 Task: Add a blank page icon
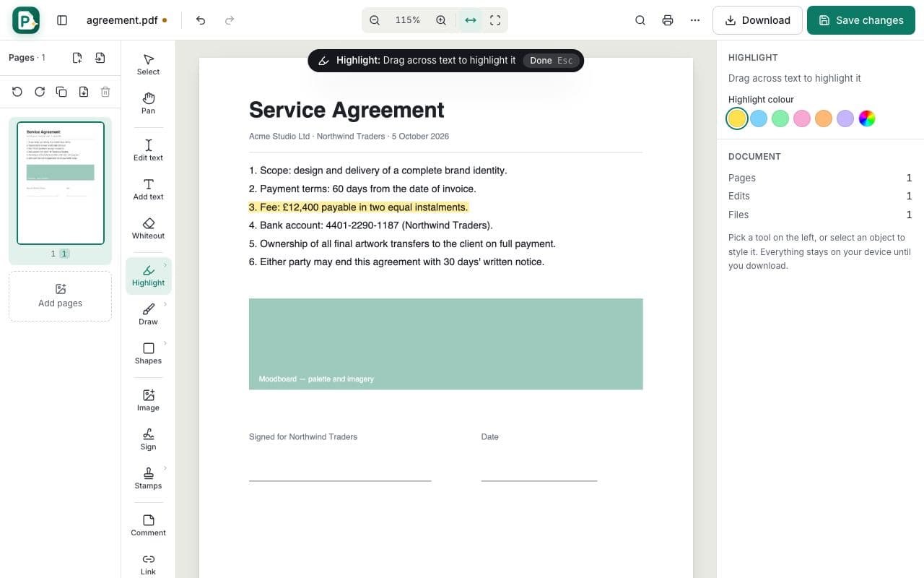(x=77, y=58)
